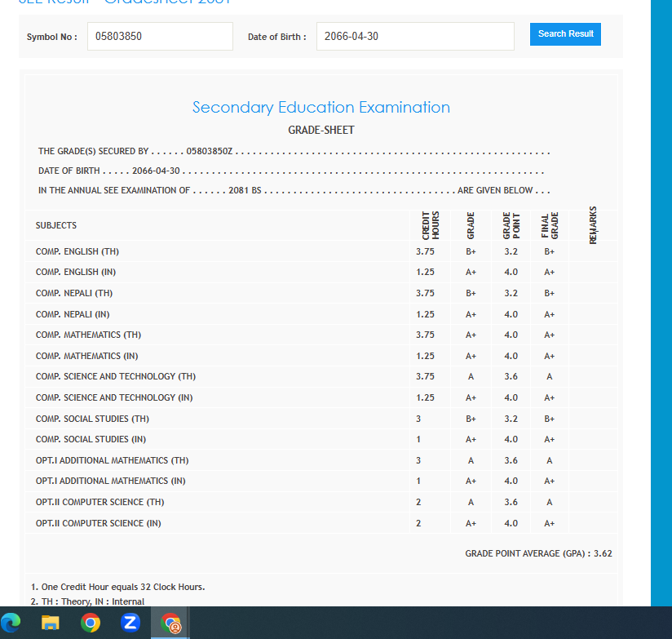Click the SUBJECTS column header
The width and height of the screenshot is (672, 639).
[x=56, y=225]
